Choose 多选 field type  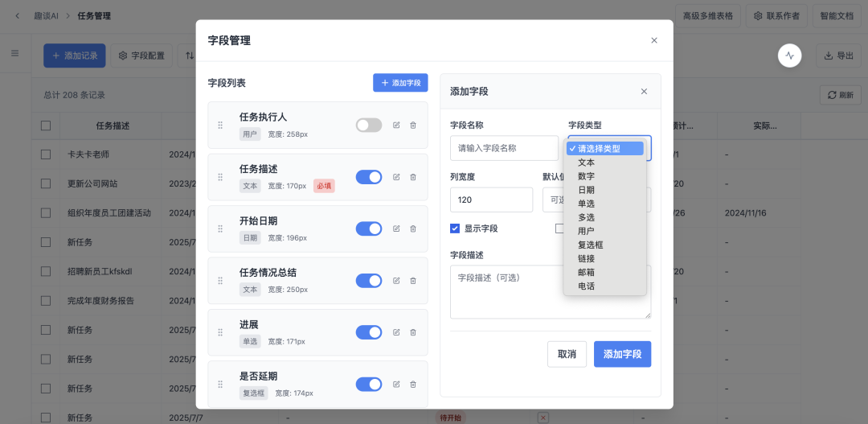click(605, 217)
